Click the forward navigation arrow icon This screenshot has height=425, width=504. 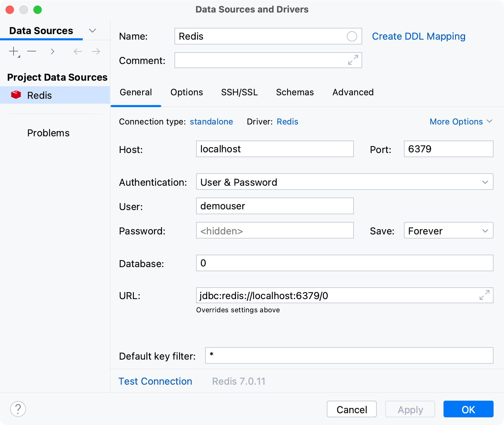tap(96, 51)
